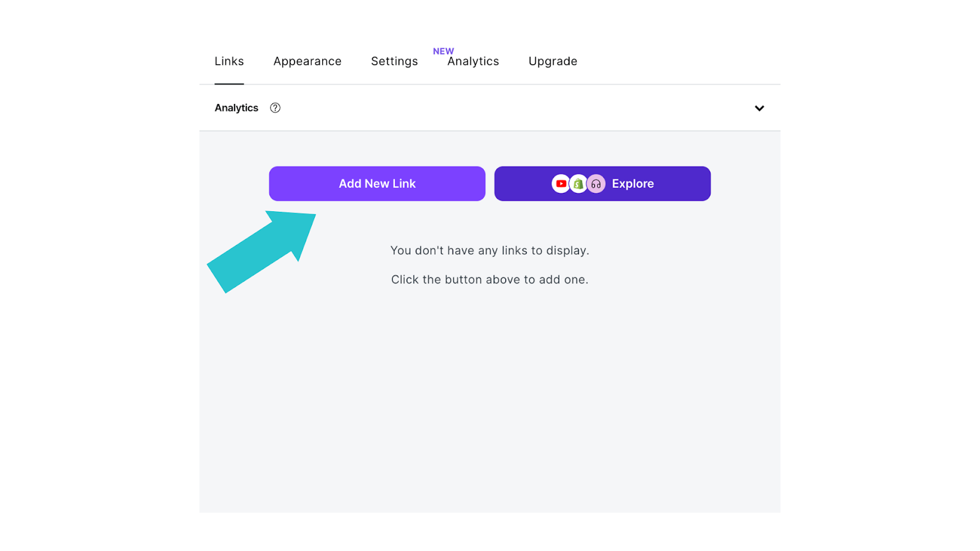Open the Appearance tab
The height and width of the screenshot is (551, 980).
point(307,61)
